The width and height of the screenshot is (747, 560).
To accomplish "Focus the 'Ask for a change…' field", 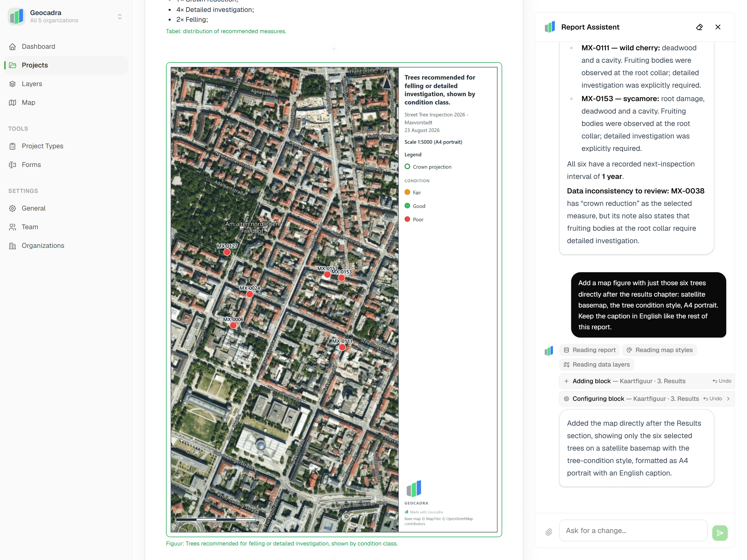I will click(633, 531).
